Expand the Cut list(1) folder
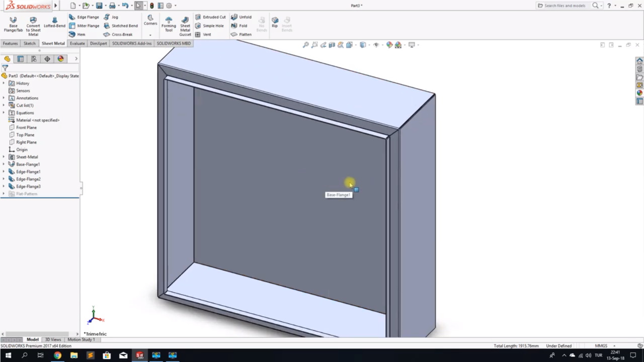 (4, 106)
